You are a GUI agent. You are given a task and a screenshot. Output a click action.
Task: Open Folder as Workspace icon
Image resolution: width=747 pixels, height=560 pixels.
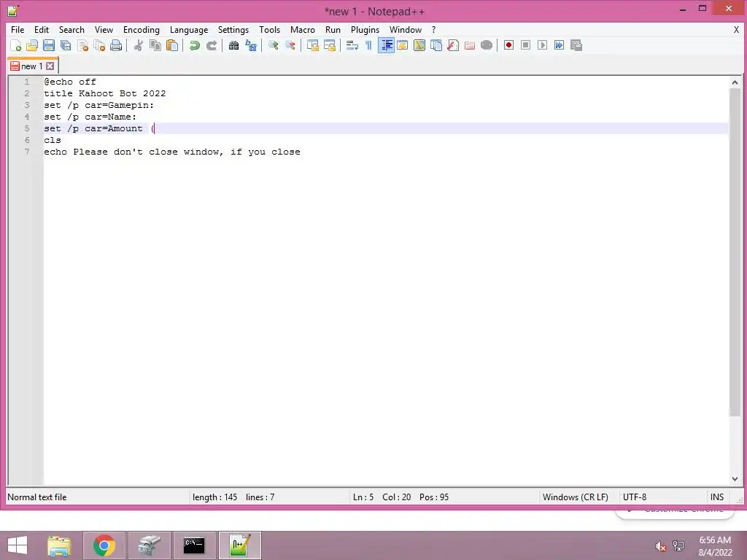[x=470, y=45]
